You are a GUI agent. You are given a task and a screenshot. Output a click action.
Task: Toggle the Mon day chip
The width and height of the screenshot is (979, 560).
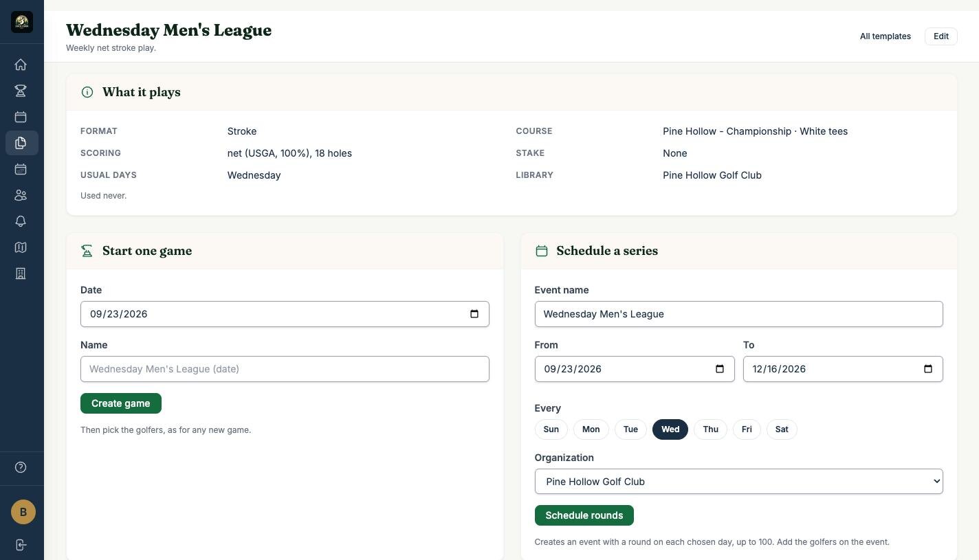coord(591,429)
